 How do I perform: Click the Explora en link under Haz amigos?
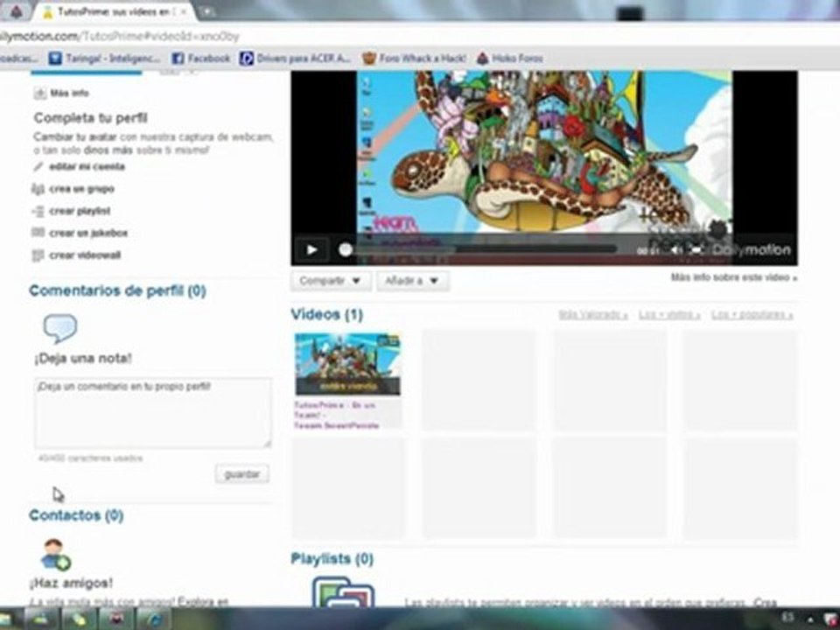tap(204, 602)
